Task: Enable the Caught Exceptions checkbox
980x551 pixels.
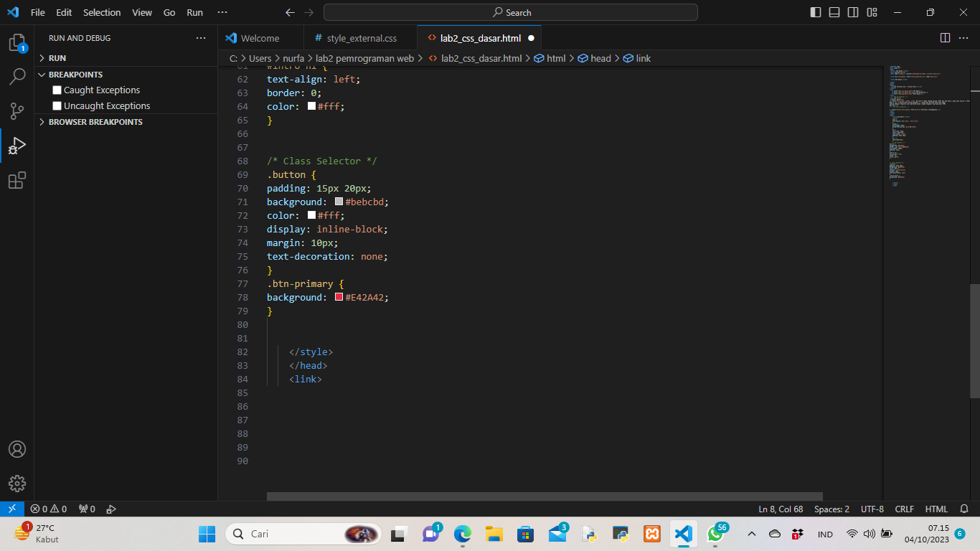Action: coord(57,90)
